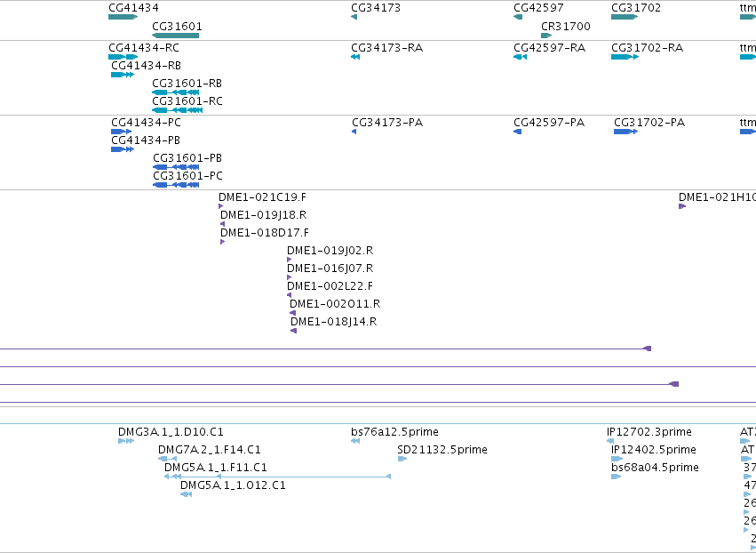The width and height of the screenshot is (756, 553).
Task: Pick the CG31601-PC protein label
Action: (187, 176)
